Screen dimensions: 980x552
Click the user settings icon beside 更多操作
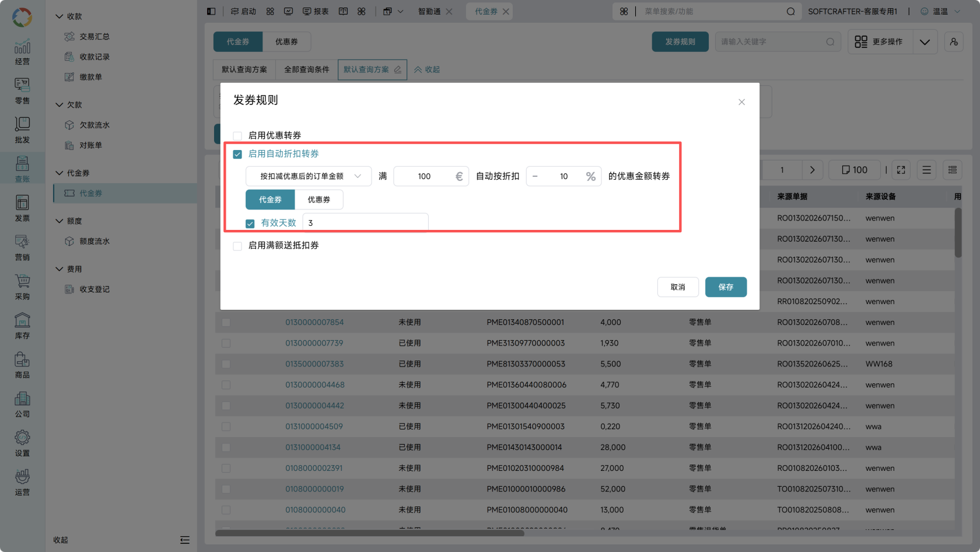tap(954, 42)
